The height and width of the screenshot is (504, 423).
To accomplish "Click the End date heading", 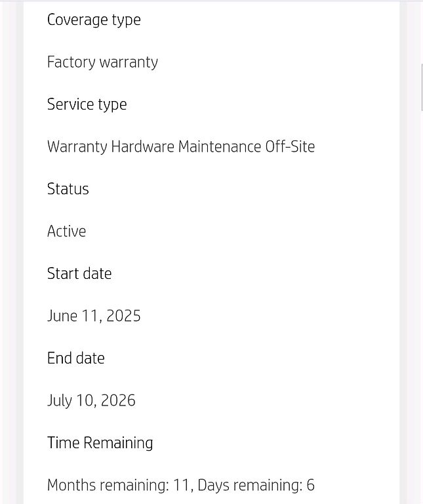I will [x=76, y=358].
